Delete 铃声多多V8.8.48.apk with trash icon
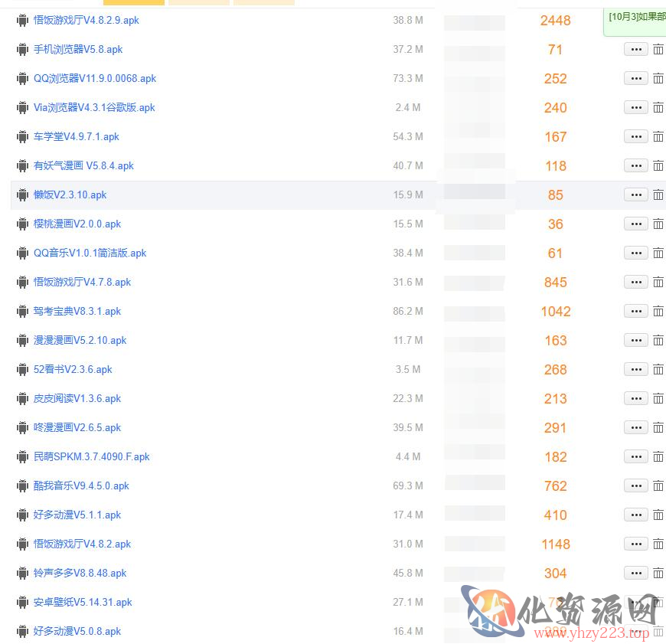The image size is (666, 644). [658, 574]
